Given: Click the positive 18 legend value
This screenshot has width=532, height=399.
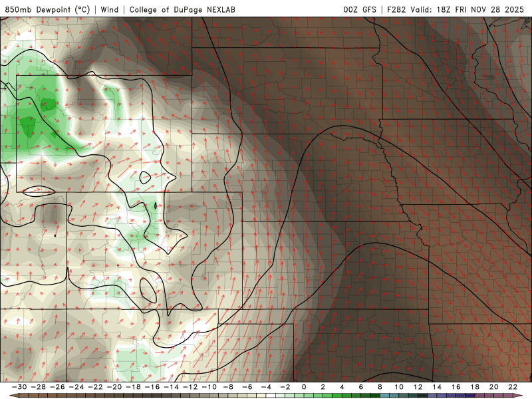Looking at the screenshot, I should click(475, 387).
